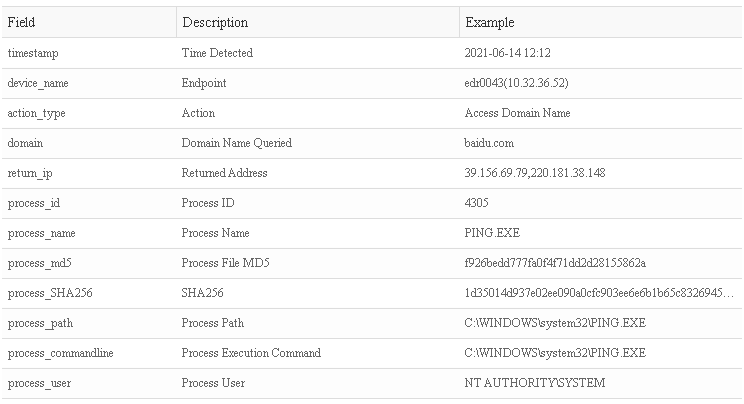Click the Domain Name Queried description
This screenshot has height=404, width=744.
[x=236, y=143]
